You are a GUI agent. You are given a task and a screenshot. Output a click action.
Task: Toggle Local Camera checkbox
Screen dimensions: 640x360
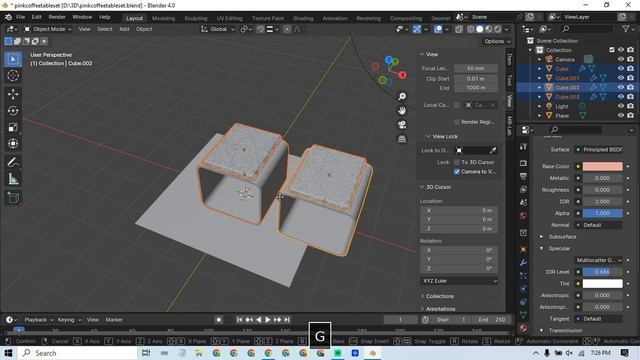tap(457, 105)
